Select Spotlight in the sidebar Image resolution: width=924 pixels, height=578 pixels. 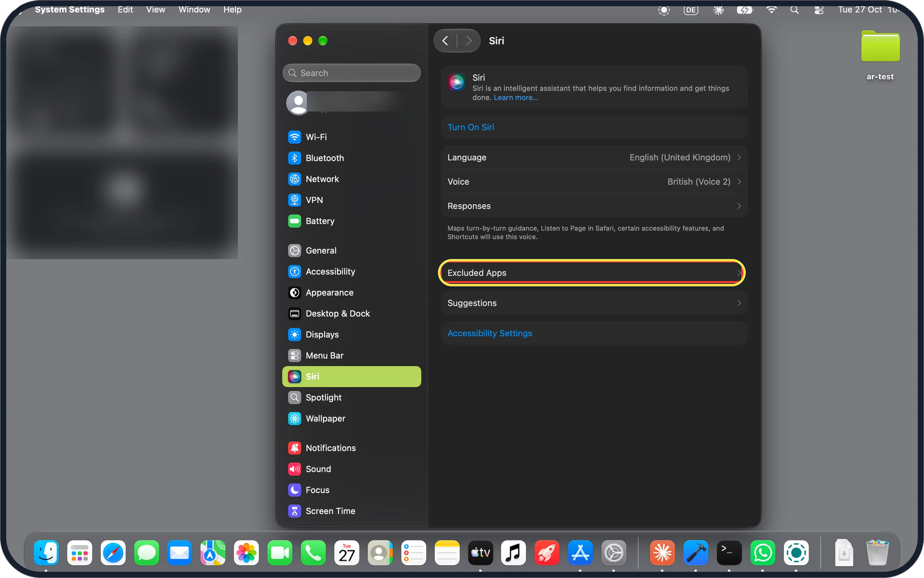tap(351, 398)
